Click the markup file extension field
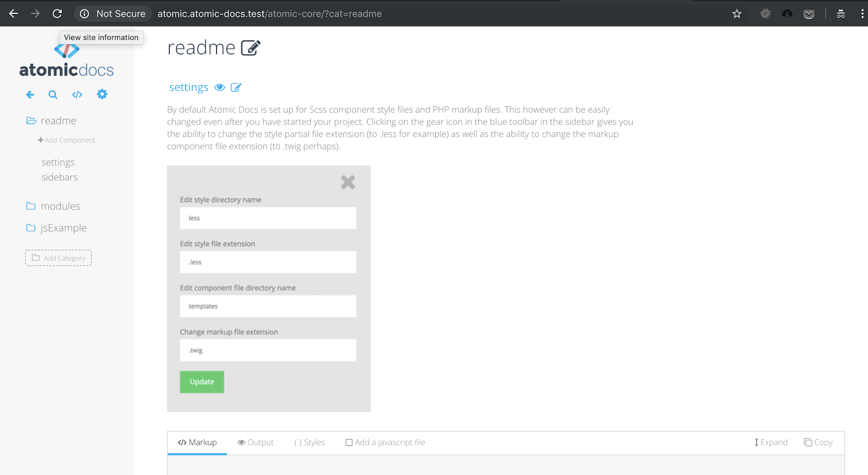 (268, 350)
